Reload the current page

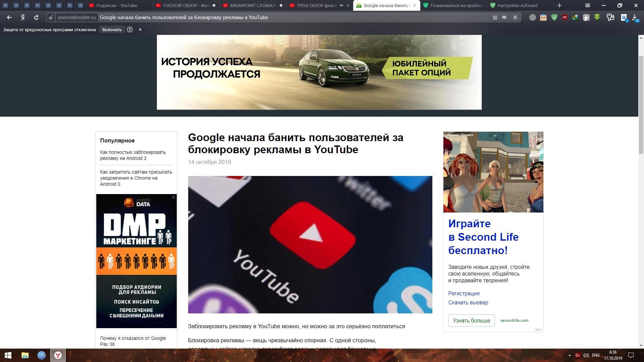point(36,17)
